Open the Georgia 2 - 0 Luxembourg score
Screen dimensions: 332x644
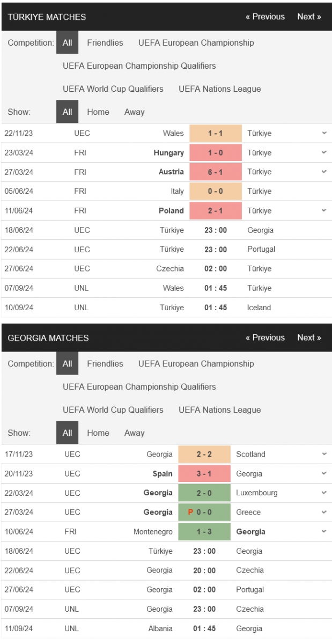(204, 493)
